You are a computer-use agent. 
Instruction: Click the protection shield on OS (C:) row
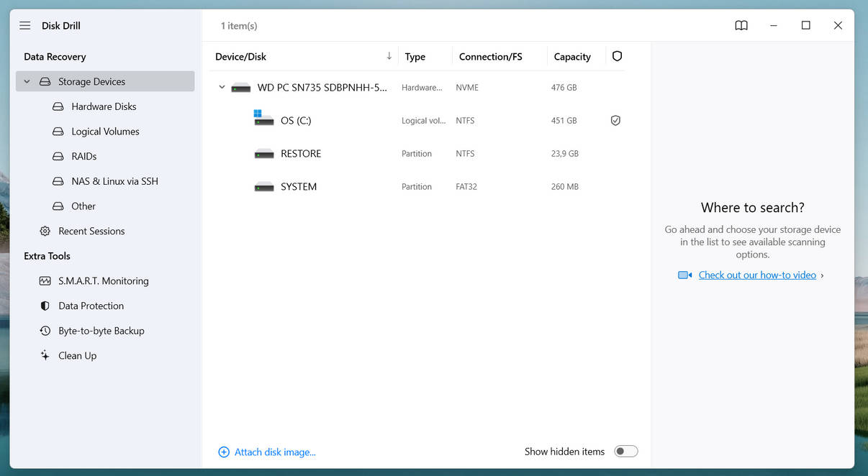[x=615, y=121]
